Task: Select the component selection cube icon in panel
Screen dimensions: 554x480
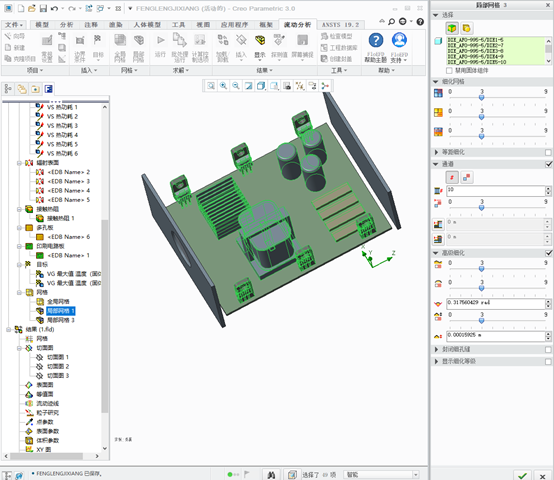Action: (x=452, y=28)
